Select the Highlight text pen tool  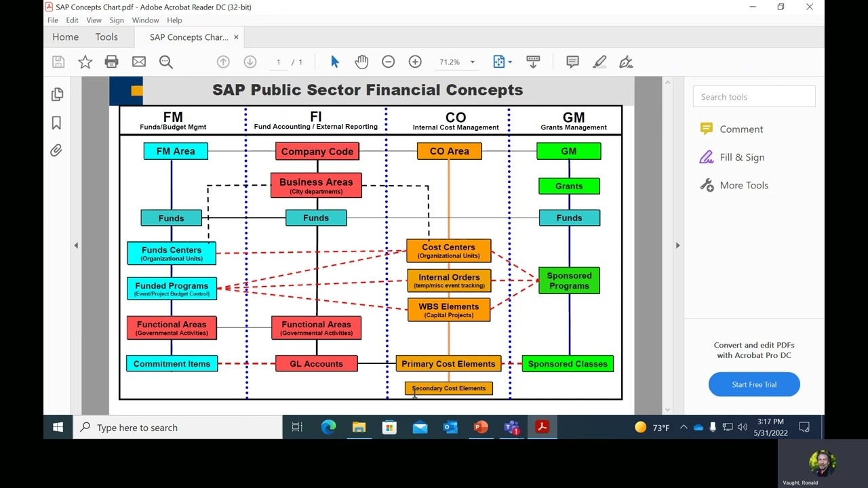[599, 62]
